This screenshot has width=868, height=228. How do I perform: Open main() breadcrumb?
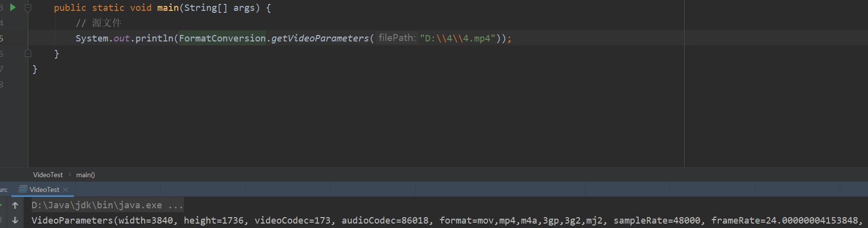tap(86, 175)
